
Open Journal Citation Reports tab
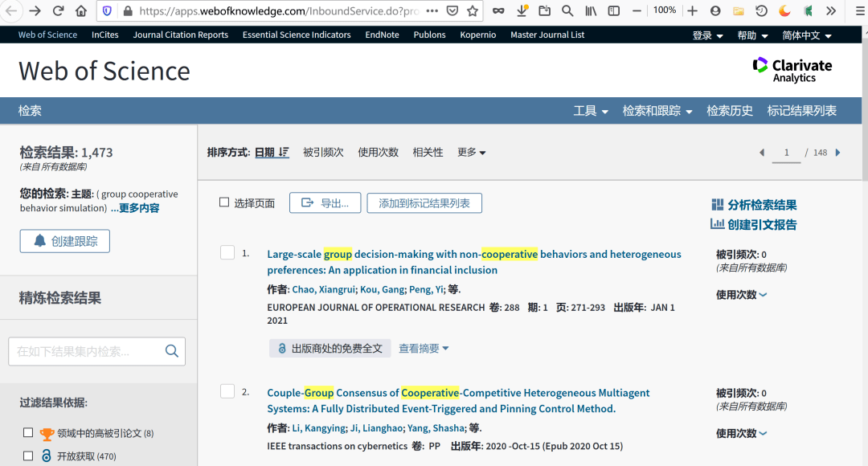(x=181, y=35)
